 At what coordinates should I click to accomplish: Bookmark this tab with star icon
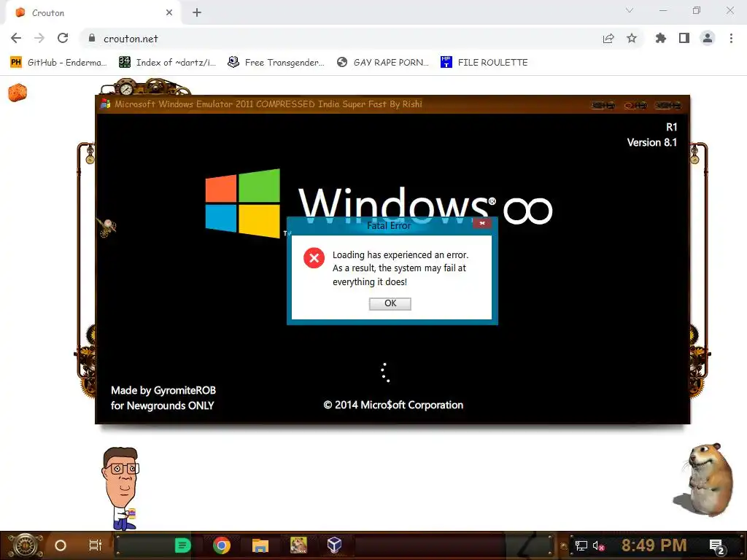click(632, 38)
